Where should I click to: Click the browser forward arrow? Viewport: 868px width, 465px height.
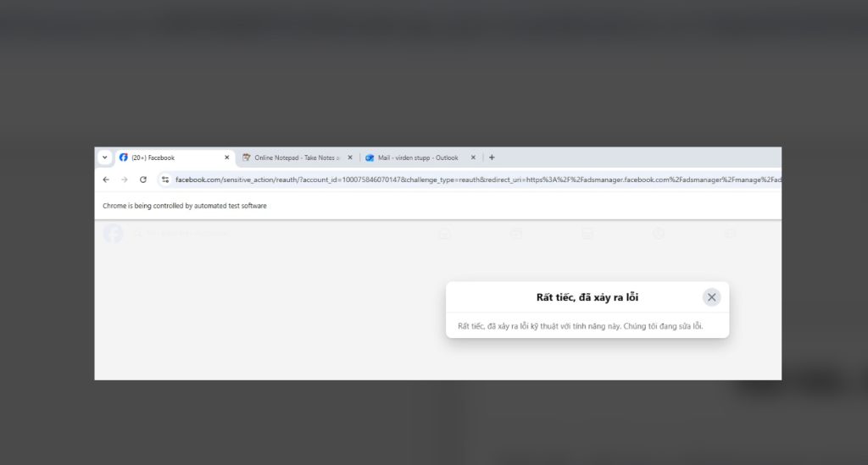point(125,180)
